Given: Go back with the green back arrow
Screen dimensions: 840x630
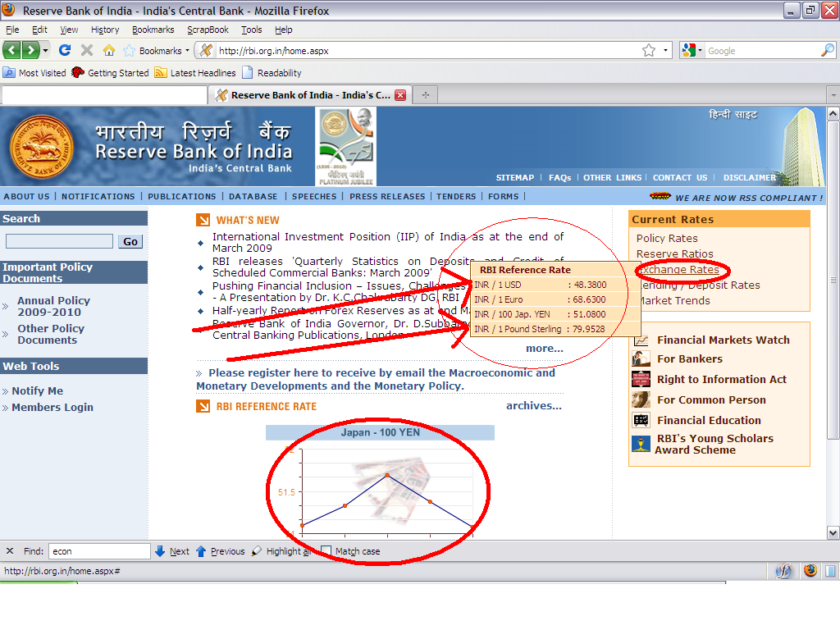Looking at the screenshot, I should point(11,50).
